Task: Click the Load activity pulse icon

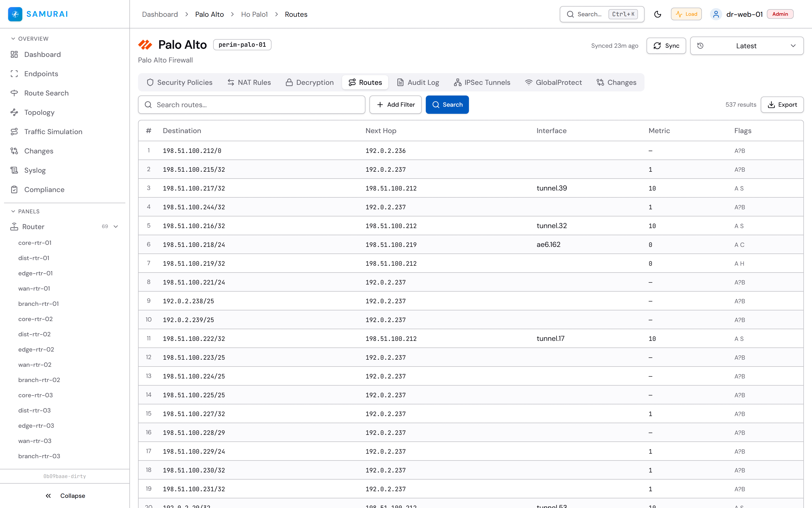Action: click(679, 14)
